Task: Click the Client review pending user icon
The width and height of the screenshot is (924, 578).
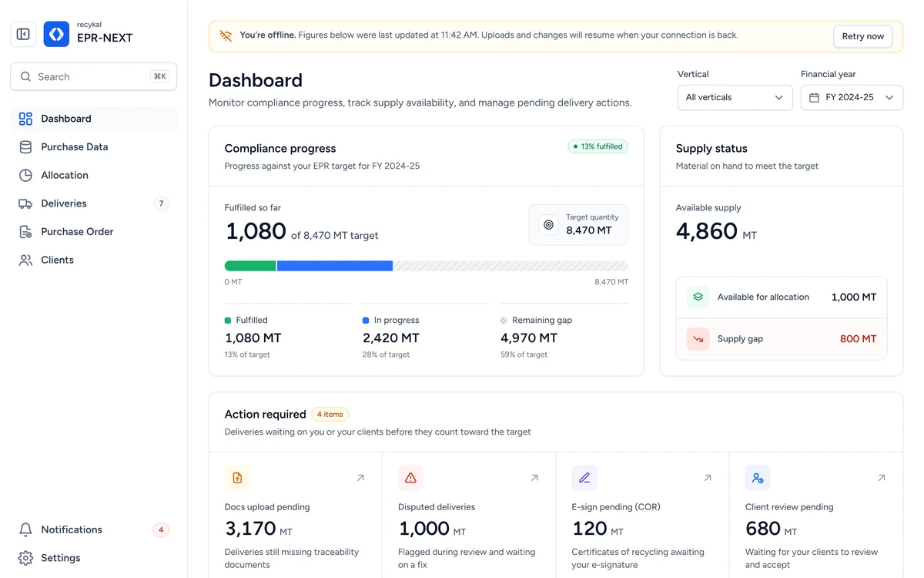Action: coord(758,478)
